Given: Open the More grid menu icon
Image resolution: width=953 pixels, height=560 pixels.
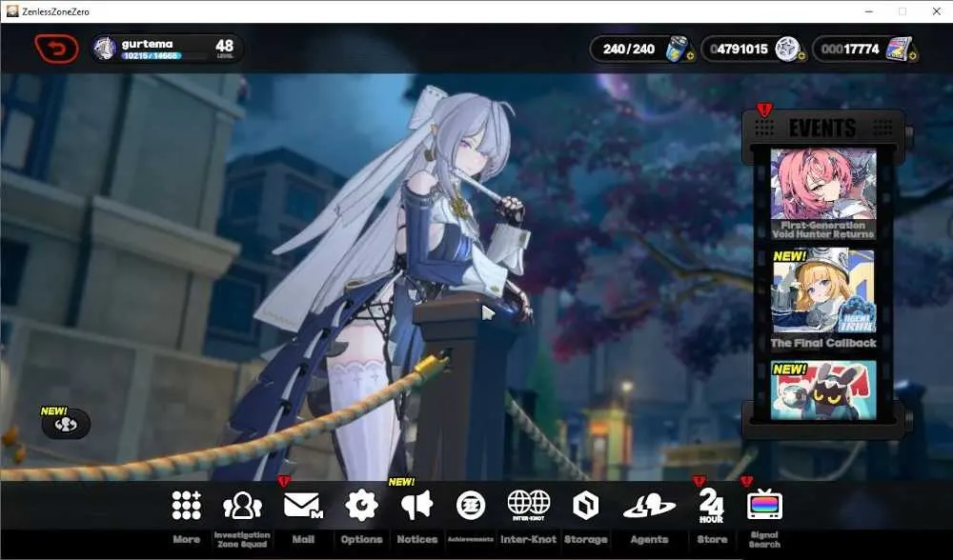Looking at the screenshot, I should pyautogui.click(x=186, y=506).
